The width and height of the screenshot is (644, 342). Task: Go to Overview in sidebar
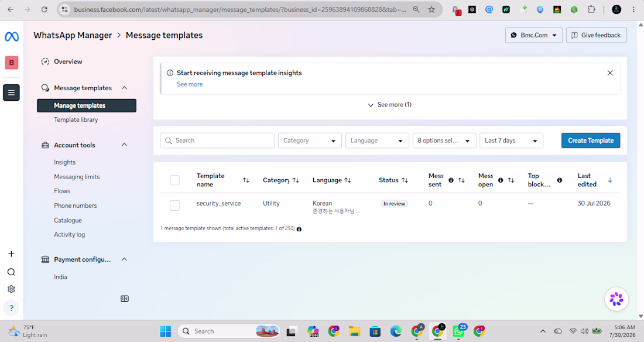[68, 61]
